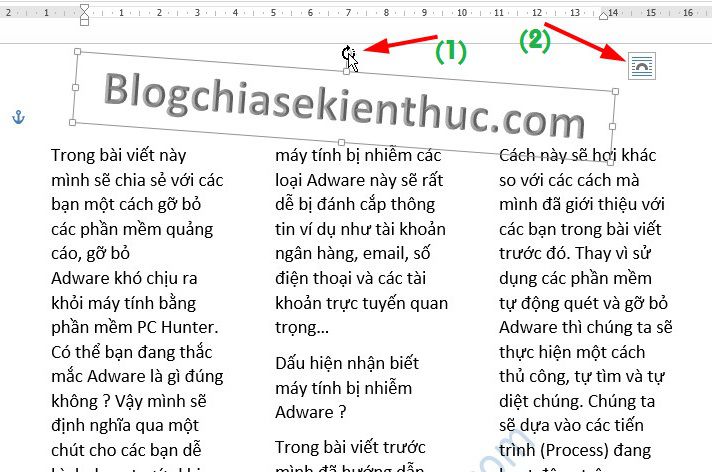Image resolution: width=712 pixels, height=472 pixels.
Task: Click the line "định nghĩa qua một"
Action: coord(125,425)
